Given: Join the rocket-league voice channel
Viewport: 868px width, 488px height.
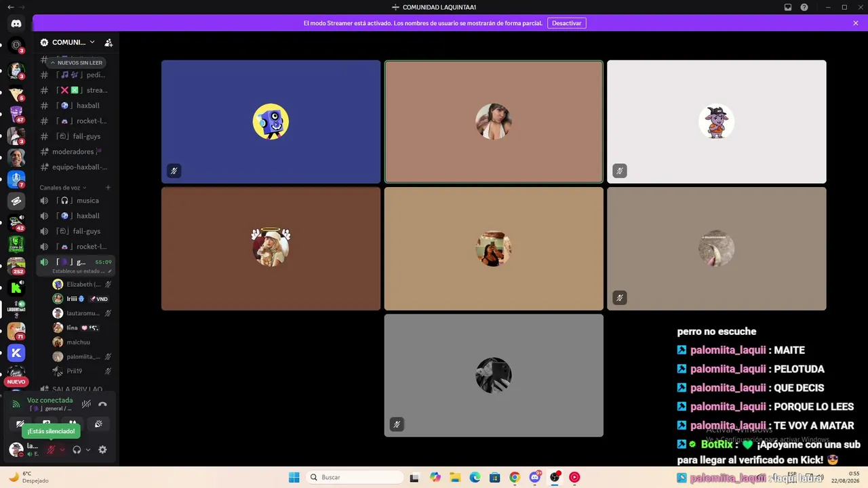Looking at the screenshot, I should (75, 247).
